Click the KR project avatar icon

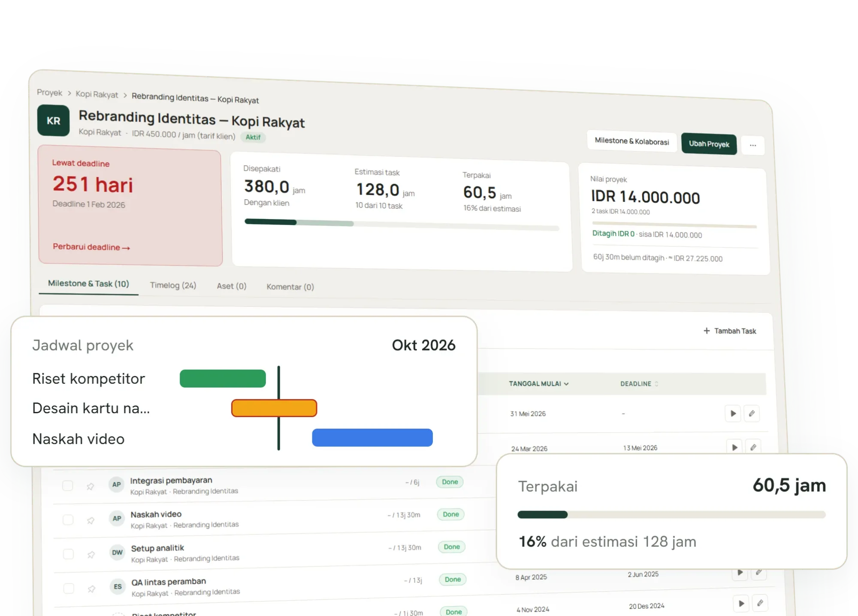tap(53, 120)
